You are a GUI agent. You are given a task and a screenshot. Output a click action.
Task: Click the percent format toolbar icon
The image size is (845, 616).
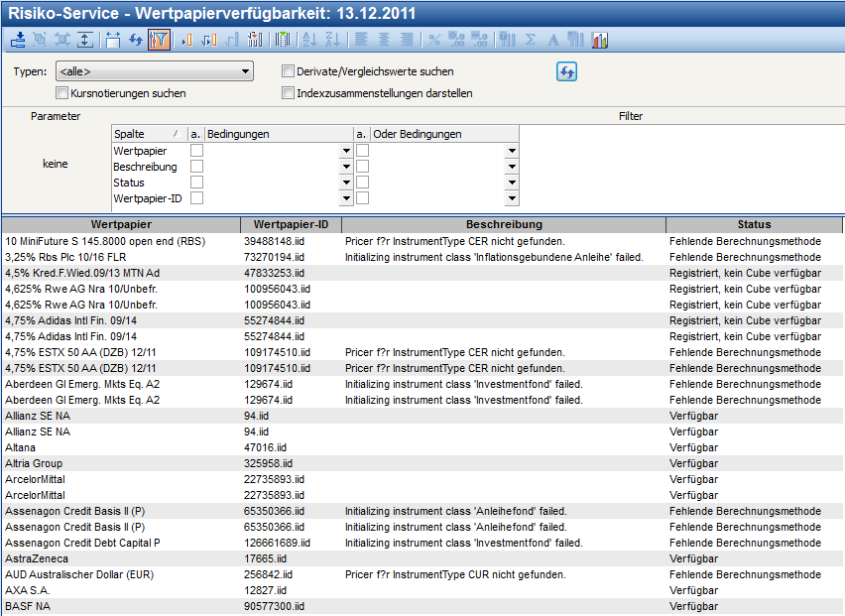coord(433,41)
